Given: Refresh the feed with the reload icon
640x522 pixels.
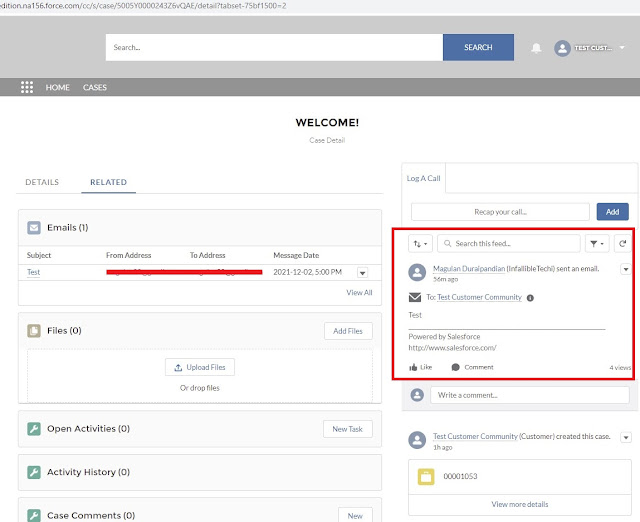Looking at the screenshot, I should click(x=622, y=244).
